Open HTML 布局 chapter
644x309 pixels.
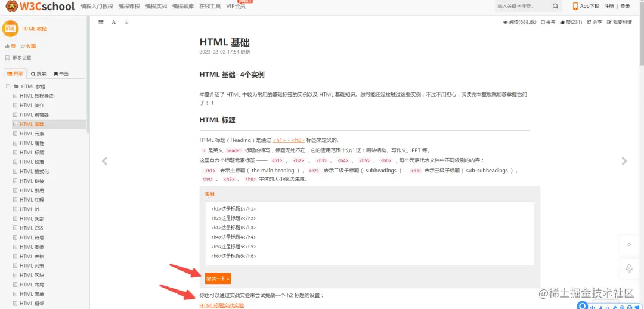coord(32,285)
